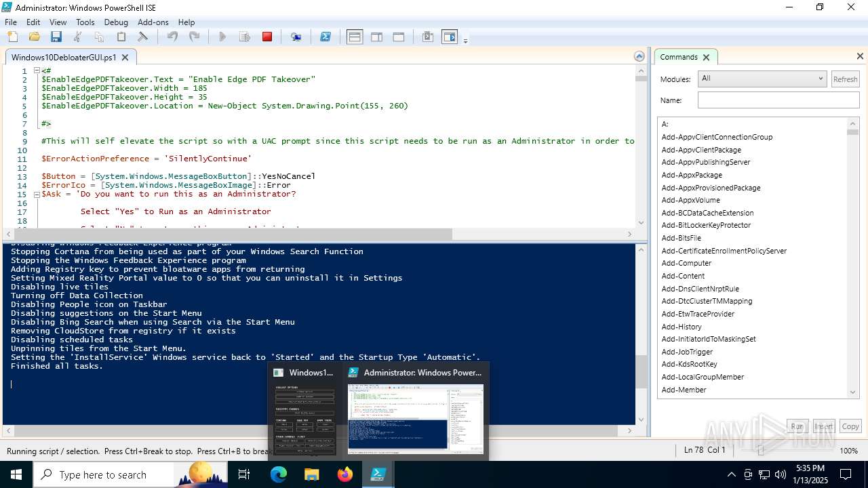Open the toolbar overflow options arrow

pyautogui.click(x=465, y=41)
